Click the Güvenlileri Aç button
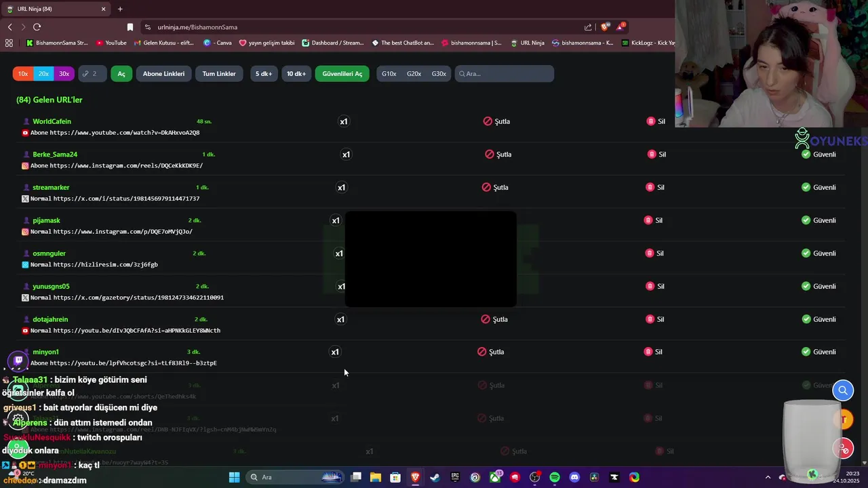868x488 pixels. (x=342, y=74)
